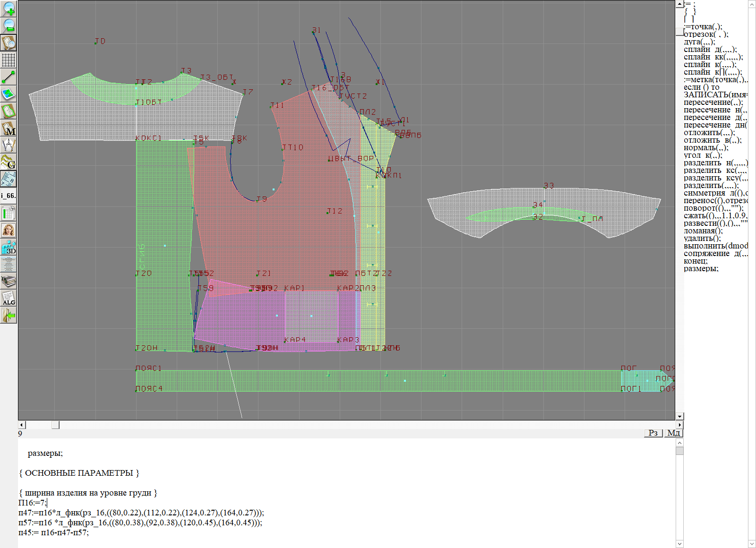Click the stacked books library icon
Screen dimensions: 756x548
pyautogui.click(x=9, y=281)
